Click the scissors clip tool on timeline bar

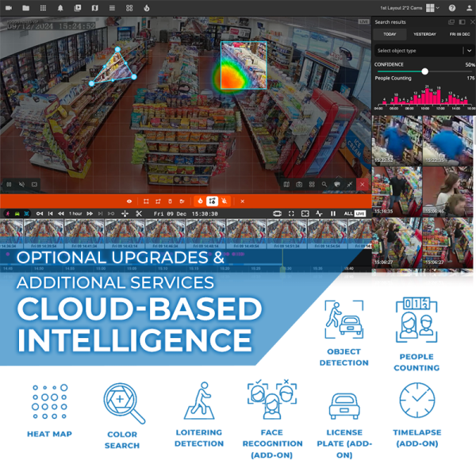pyautogui.click(x=138, y=213)
